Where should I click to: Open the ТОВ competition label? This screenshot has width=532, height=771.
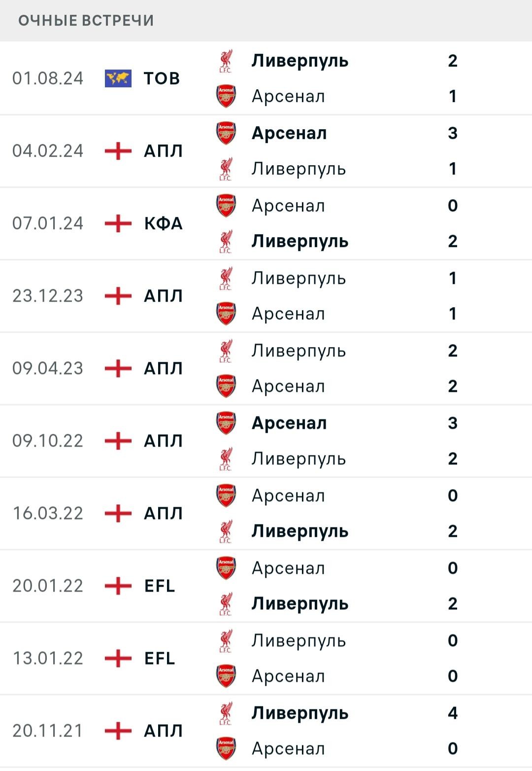162,78
